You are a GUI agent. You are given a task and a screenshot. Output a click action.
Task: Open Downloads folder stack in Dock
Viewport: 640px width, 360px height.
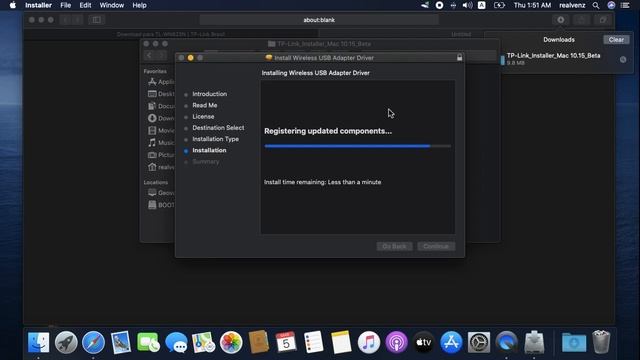(574, 342)
